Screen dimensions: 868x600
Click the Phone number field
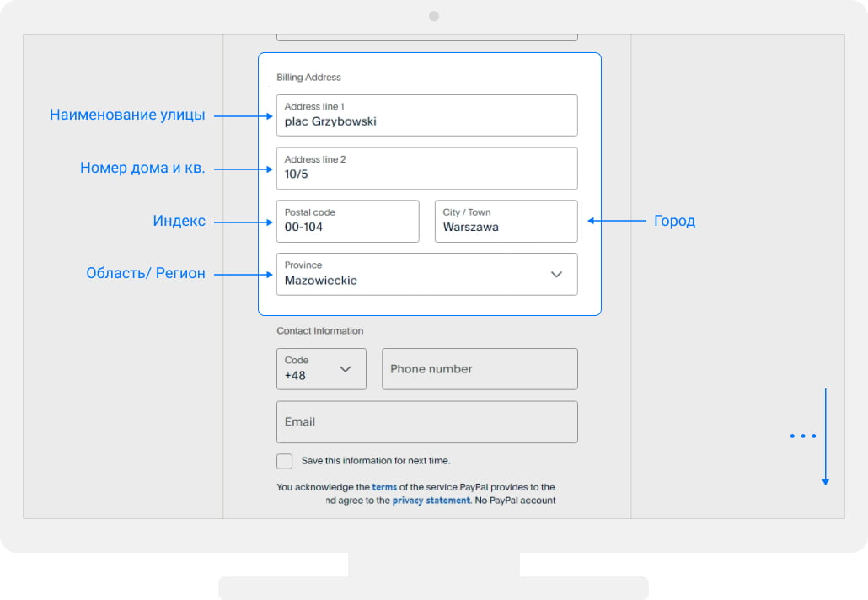pos(480,369)
